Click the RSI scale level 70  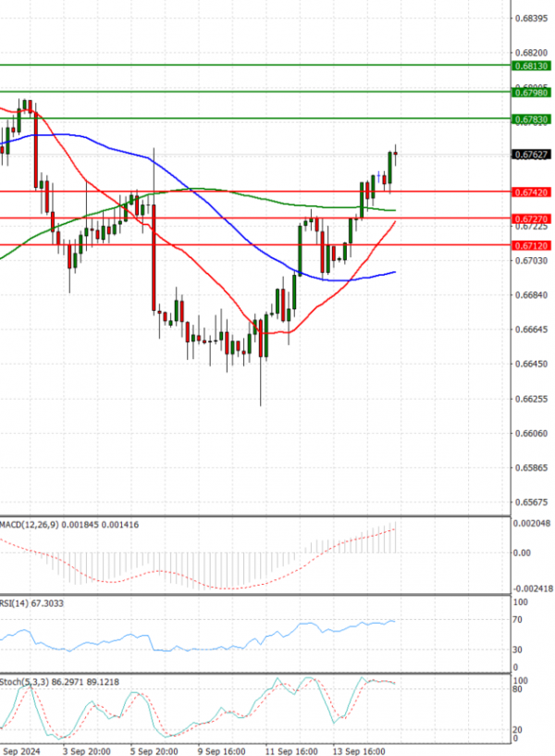517,620
